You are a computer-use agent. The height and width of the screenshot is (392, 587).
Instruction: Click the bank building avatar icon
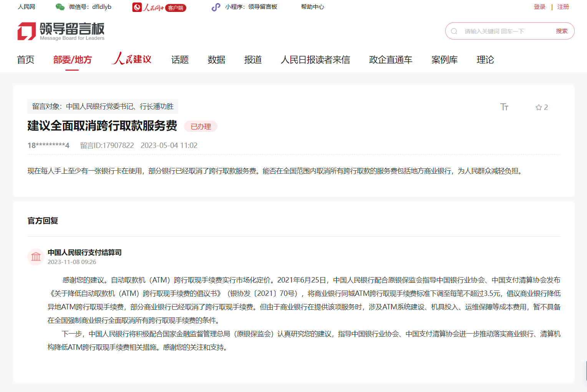click(x=36, y=256)
